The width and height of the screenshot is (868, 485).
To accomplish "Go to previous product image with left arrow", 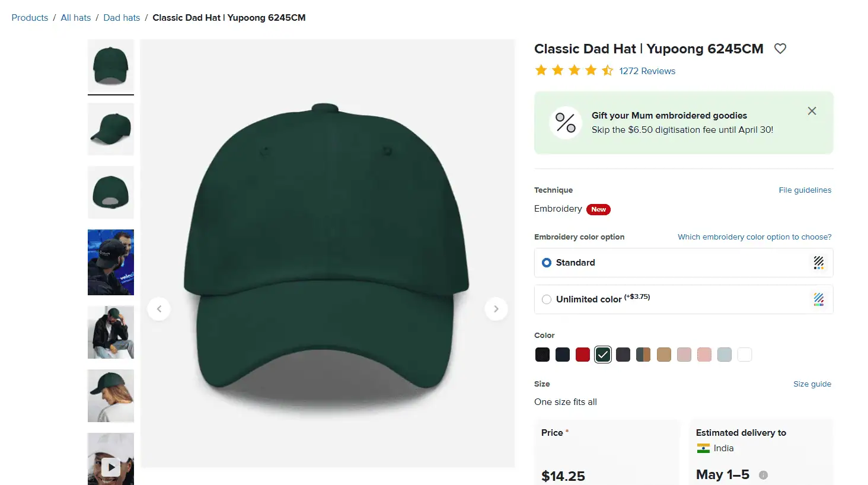I will (x=159, y=309).
